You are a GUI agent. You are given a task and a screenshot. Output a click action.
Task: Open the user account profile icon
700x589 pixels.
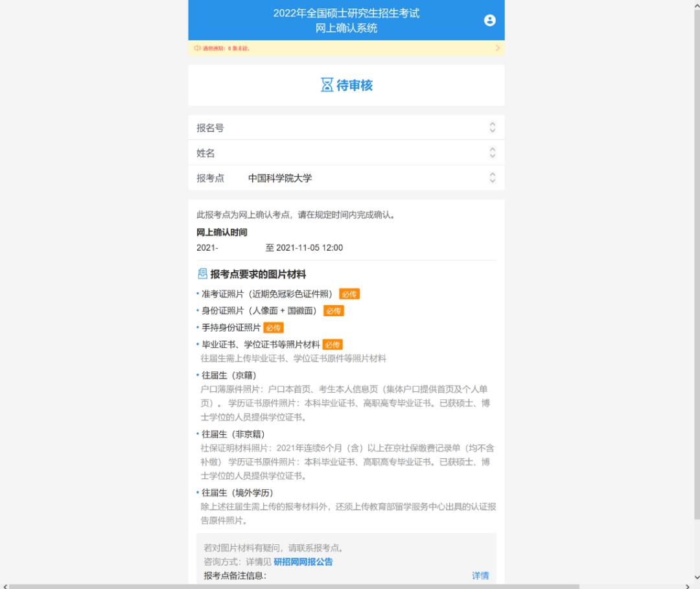490,21
